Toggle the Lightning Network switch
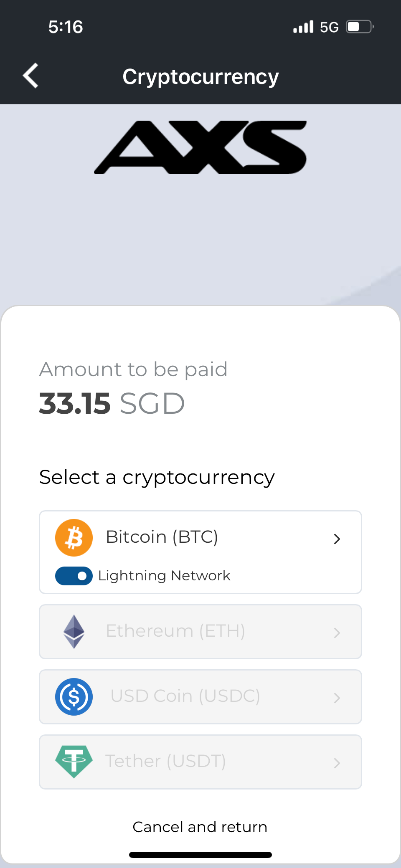The image size is (401, 868). pos(74,576)
